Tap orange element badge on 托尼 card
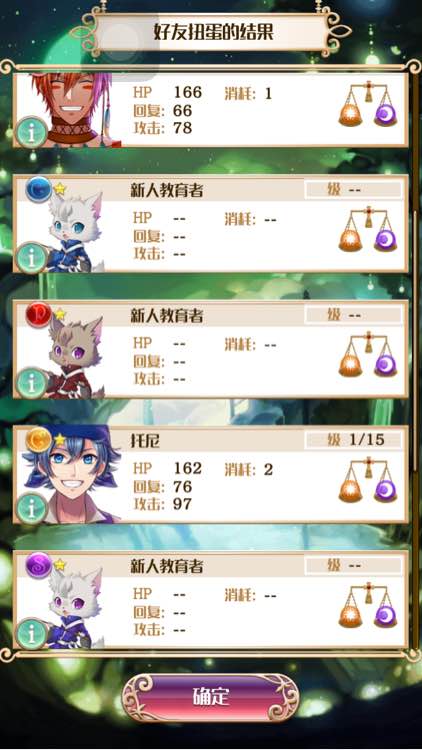 tap(38, 441)
